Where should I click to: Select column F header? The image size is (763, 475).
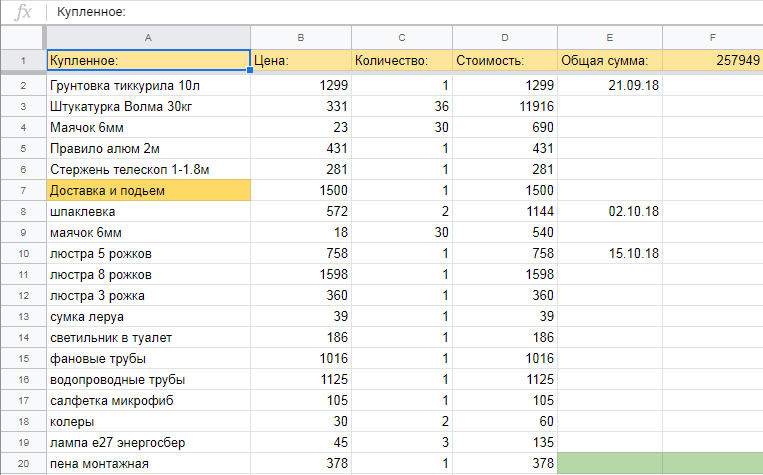point(713,37)
